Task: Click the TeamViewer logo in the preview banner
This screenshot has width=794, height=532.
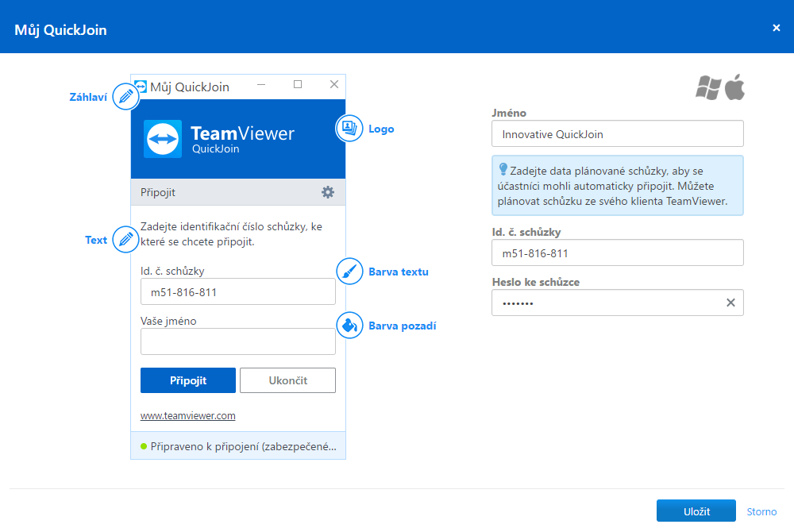Action: (x=163, y=139)
